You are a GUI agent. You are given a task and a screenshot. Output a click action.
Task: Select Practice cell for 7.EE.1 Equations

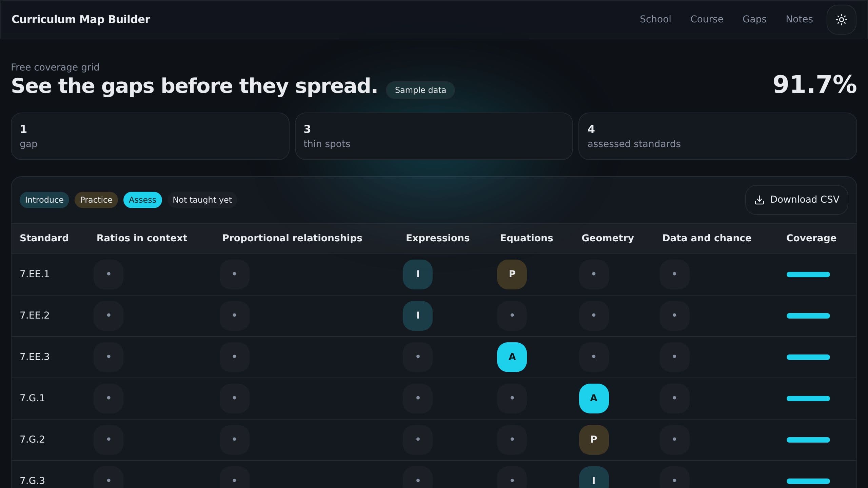[512, 274]
